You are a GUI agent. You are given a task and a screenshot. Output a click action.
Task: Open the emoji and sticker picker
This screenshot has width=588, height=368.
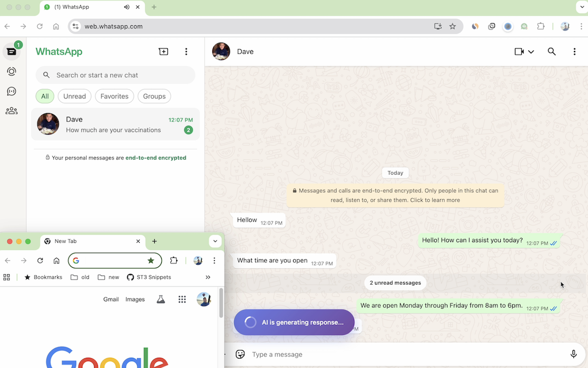(x=240, y=354)
